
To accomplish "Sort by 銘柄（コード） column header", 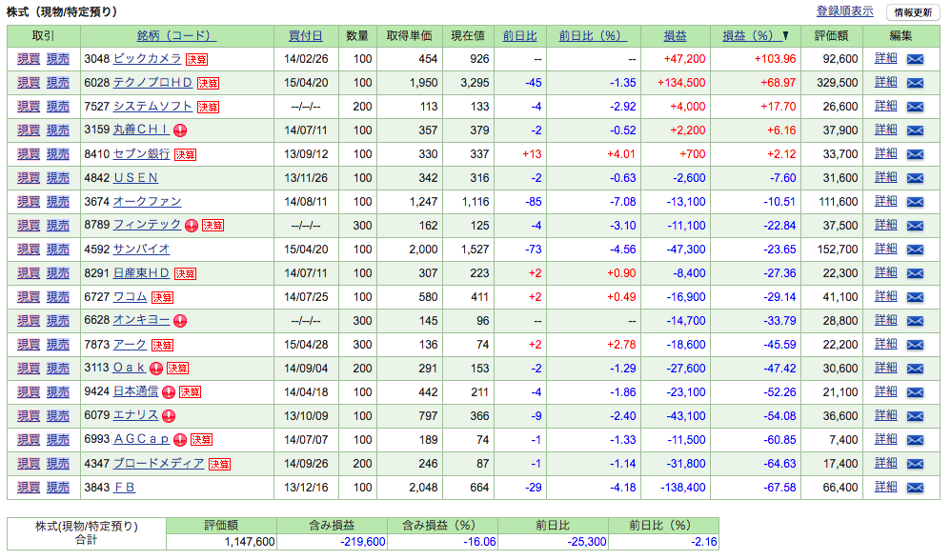I will click(176, 36).
